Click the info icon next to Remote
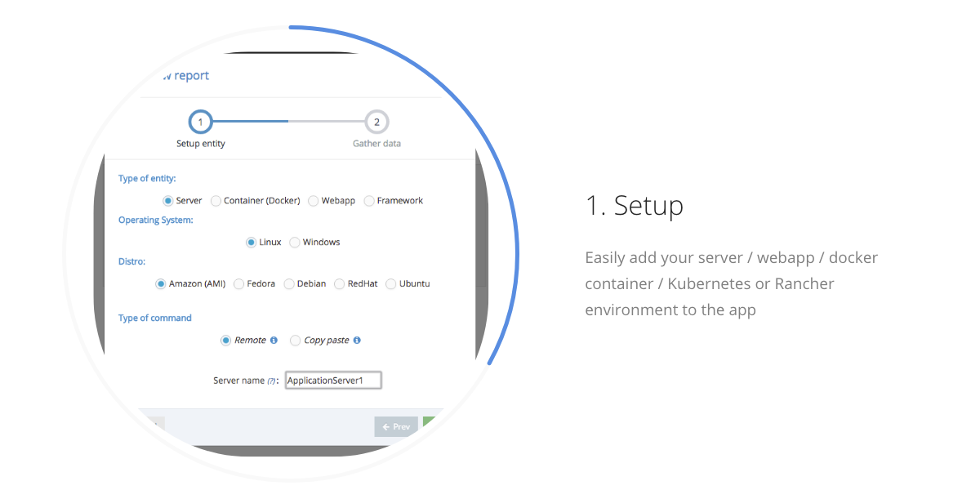This screenshot has height=490, width=980. (273, 340)
